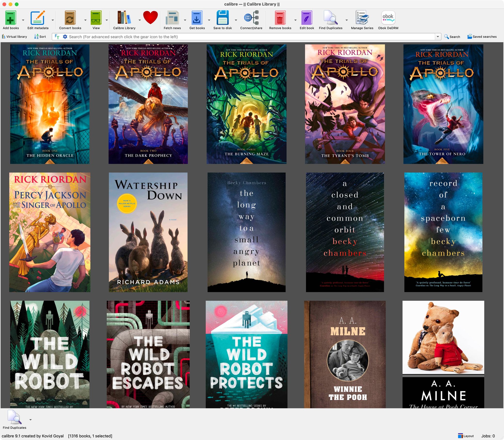This screenshot has width=504, height=440.
Task: Expand bottom Find Duplicates dropdown arrow
Action: point(31,420)
